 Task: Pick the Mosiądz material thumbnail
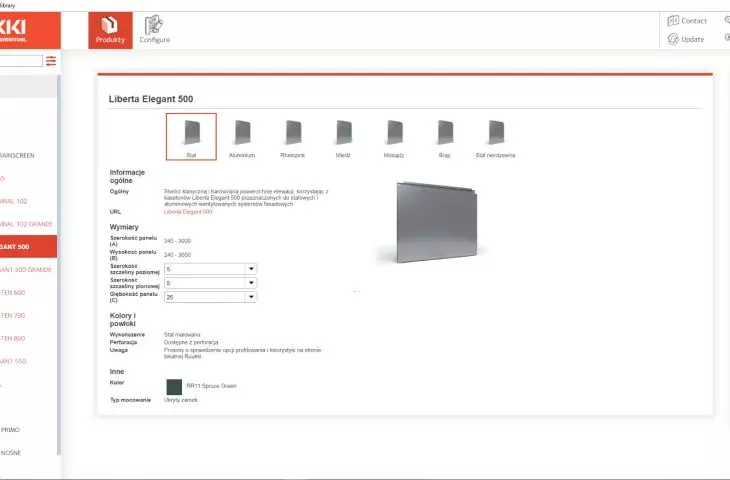394,136
